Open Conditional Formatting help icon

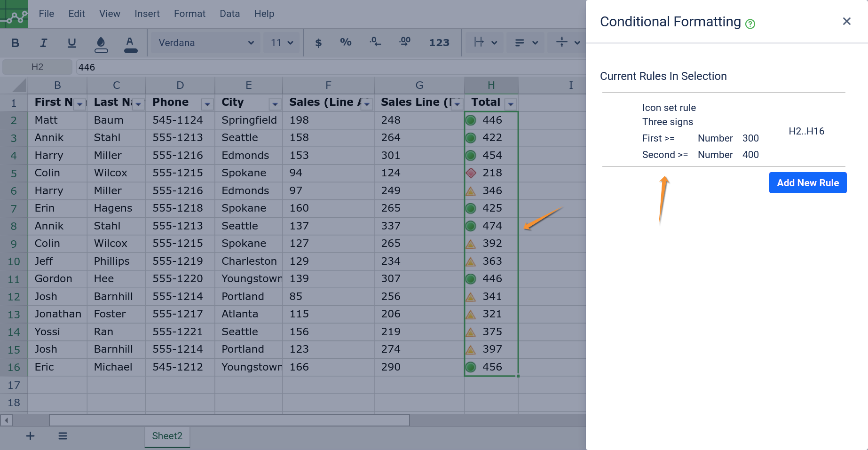tap(750, 24)
